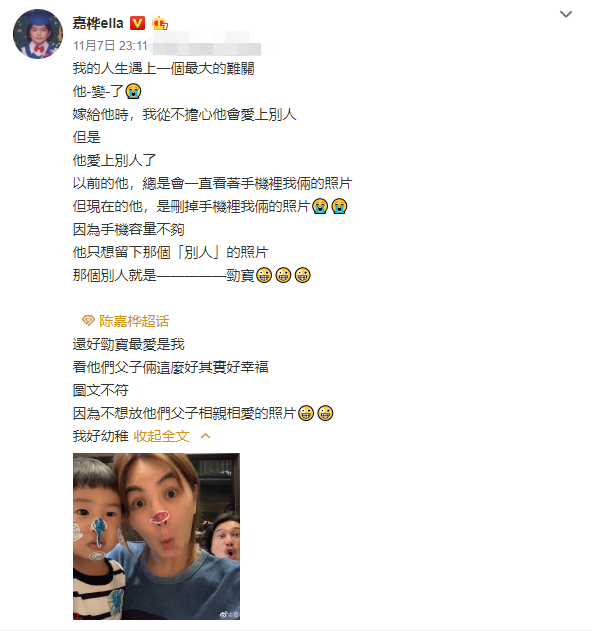Viewport: 591px width, 632px height.
Task: Click the first line of post text
Action: pos(163,68)
